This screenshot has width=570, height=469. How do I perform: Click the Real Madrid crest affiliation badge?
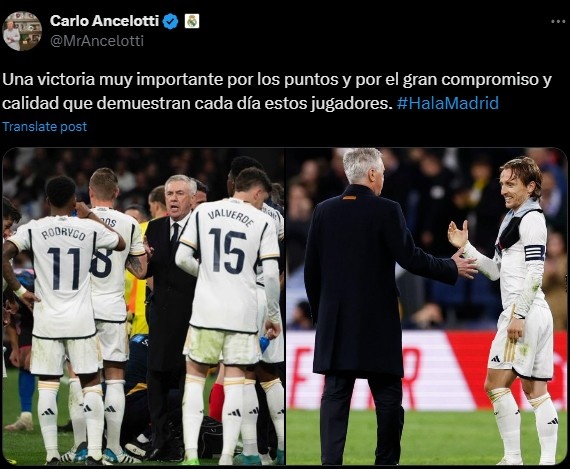click(x=192, y=21)
